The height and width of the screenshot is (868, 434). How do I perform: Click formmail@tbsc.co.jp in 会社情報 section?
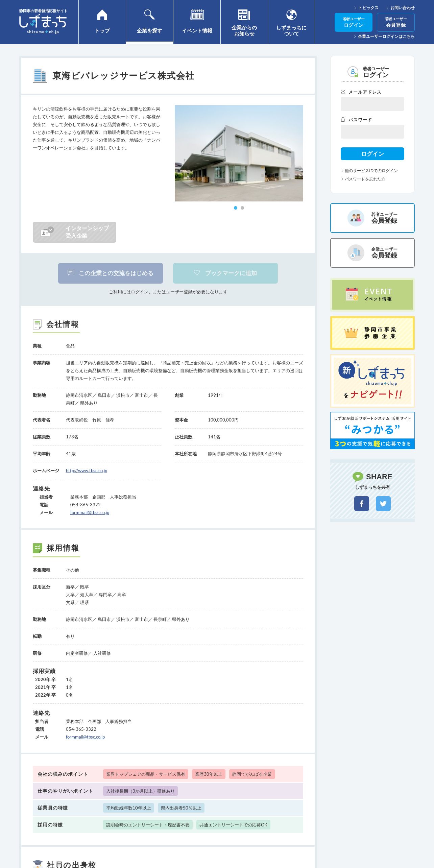(x=90, y=512)
